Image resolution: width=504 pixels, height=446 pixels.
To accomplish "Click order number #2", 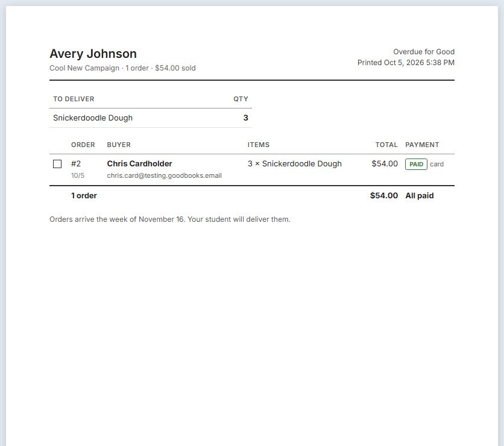I will pos(76,164).
